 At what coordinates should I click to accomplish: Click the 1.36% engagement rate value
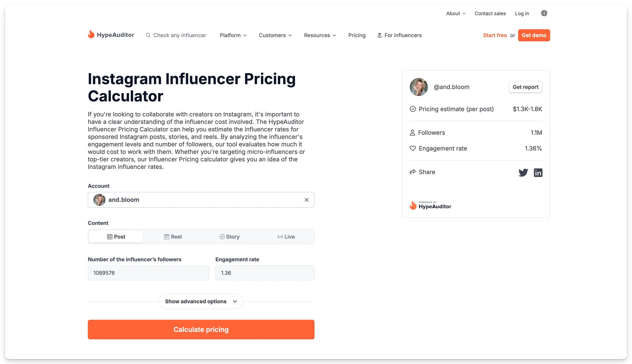pyautogui.click(x=533, y=149)
